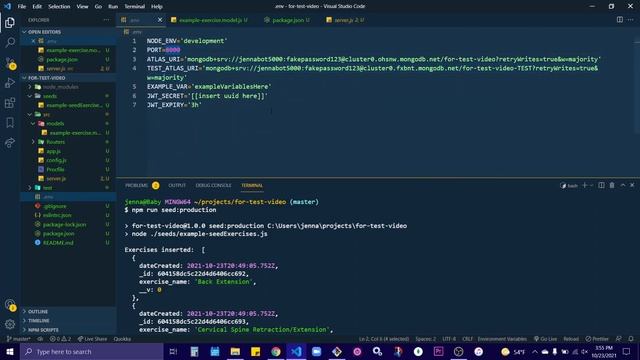Screen dimensions: 640x360
Task: Change Spaces: 2 indentation setting
Action: 425,339
